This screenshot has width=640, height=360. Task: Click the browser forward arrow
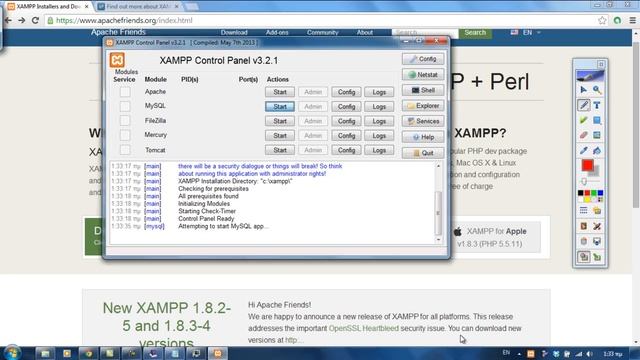pos(22,20)
